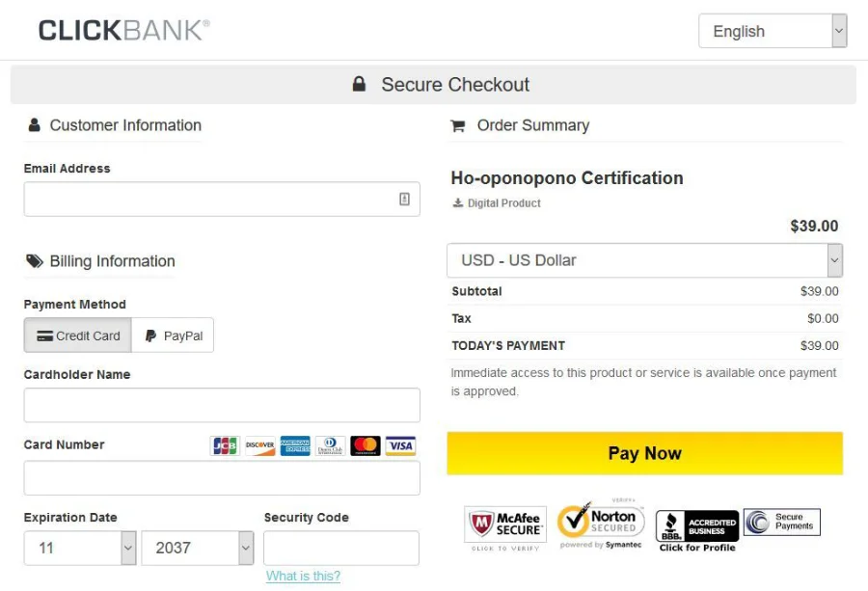
Task: Open the 'What is this?' link
Action: 303,576
